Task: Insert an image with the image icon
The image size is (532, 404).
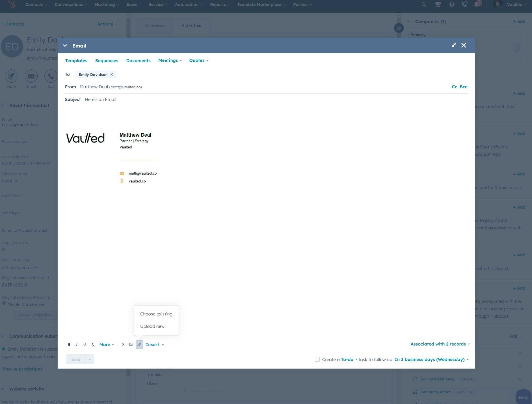Action: (x=131, y=344)
